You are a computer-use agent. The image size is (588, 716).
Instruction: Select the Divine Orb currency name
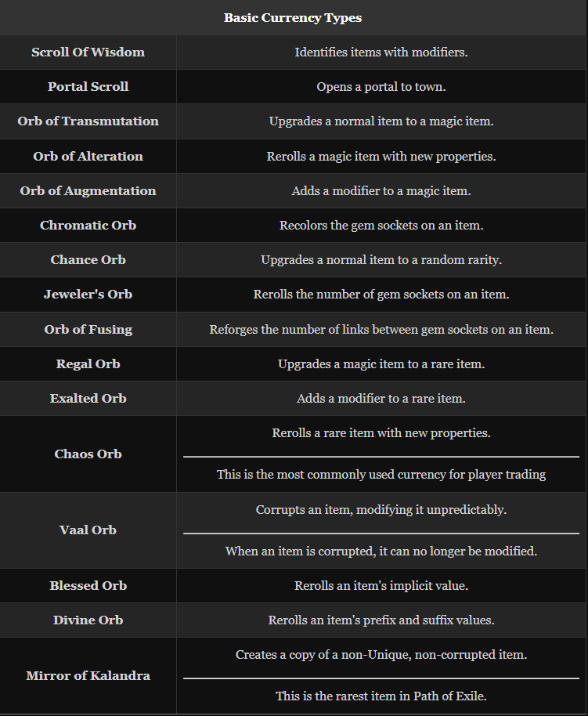(x=88, y=620)
